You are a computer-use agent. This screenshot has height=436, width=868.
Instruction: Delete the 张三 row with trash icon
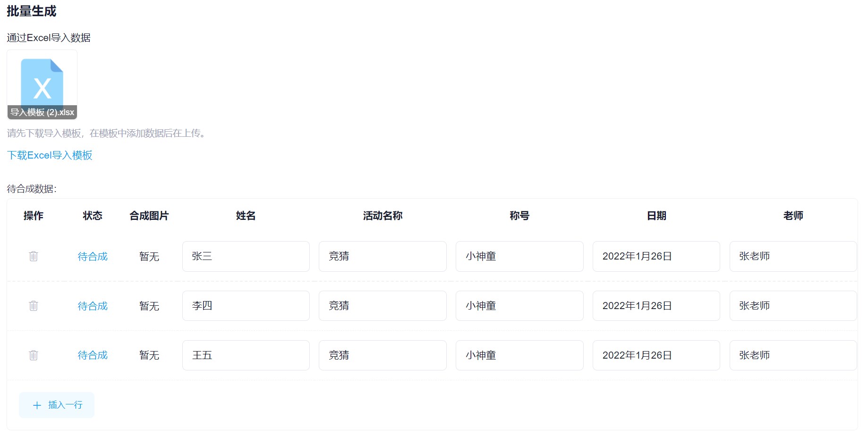[x=34, y=256]
